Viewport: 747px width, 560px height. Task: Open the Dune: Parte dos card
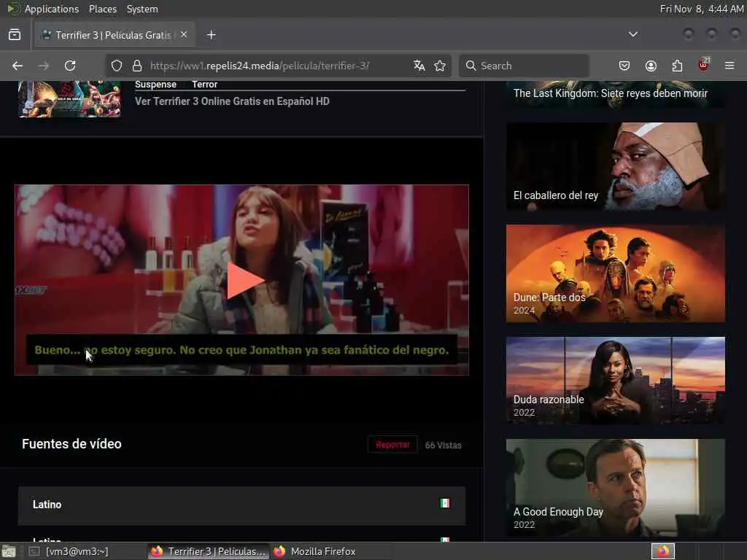[616, 274]
